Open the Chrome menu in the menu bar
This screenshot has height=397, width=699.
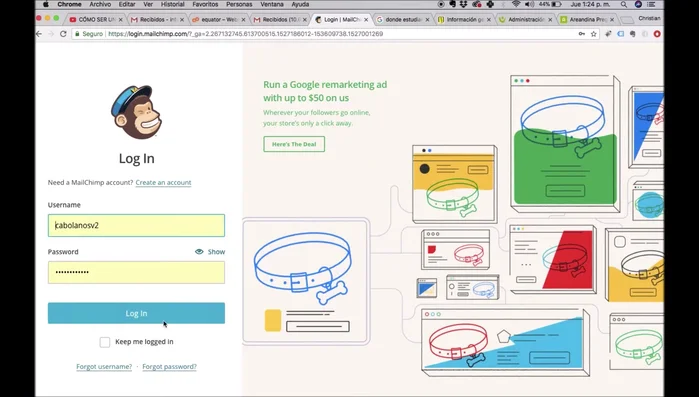tap(69, 4)
